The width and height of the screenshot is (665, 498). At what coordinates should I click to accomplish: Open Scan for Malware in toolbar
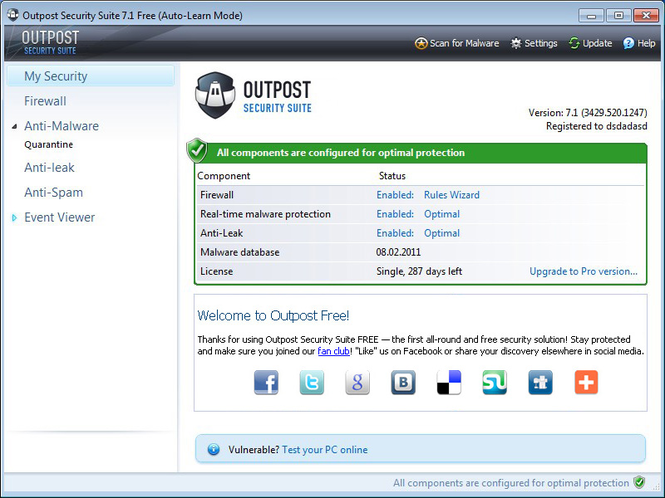[x=457, y=43]
